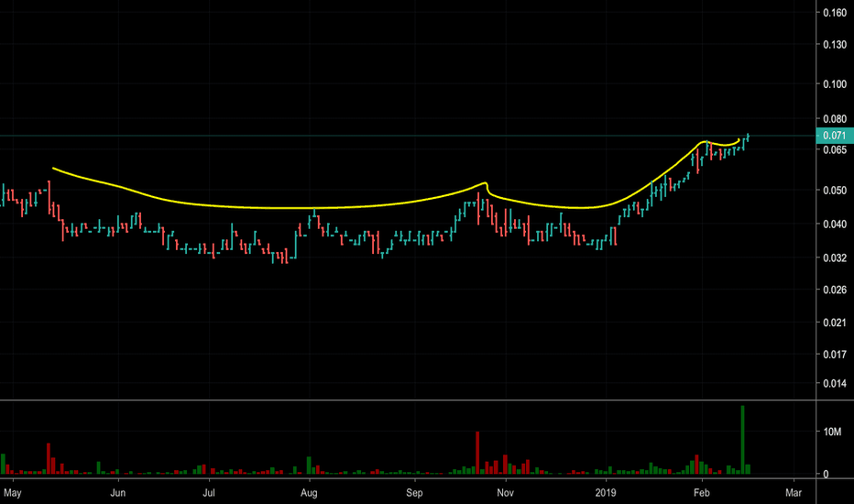Screen dimensions: 854x504
Task: Click the Mar date label
Action: click(x=794, y=493)
